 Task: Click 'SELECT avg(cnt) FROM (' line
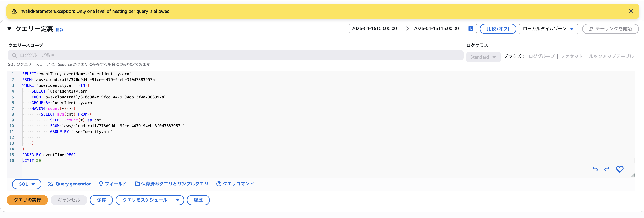66,114
